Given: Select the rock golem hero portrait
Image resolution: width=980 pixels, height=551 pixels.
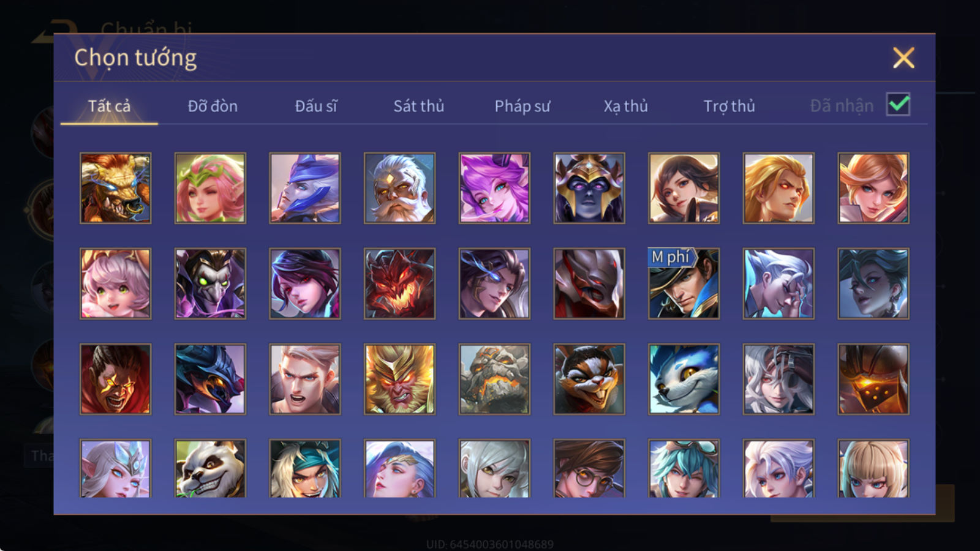Looking at the screenshot, I should pos(494,379).
